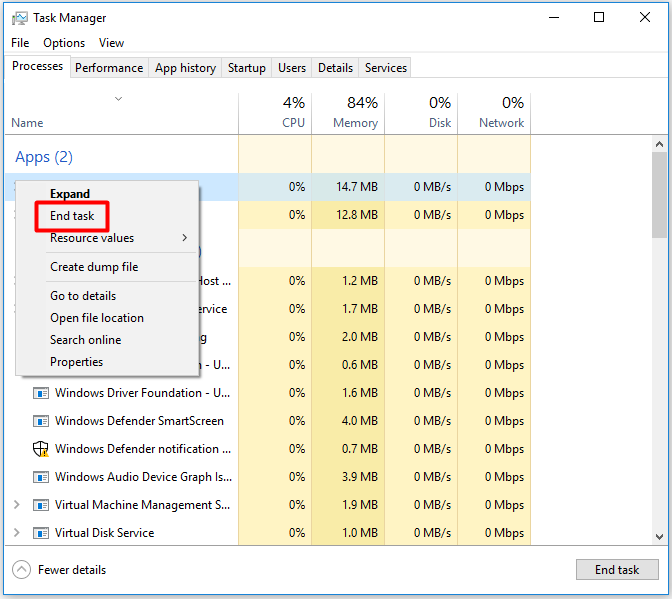Switch to the Services tab
Image resolution: width=672 pixels, height=599 pixels.
[386, 68]
